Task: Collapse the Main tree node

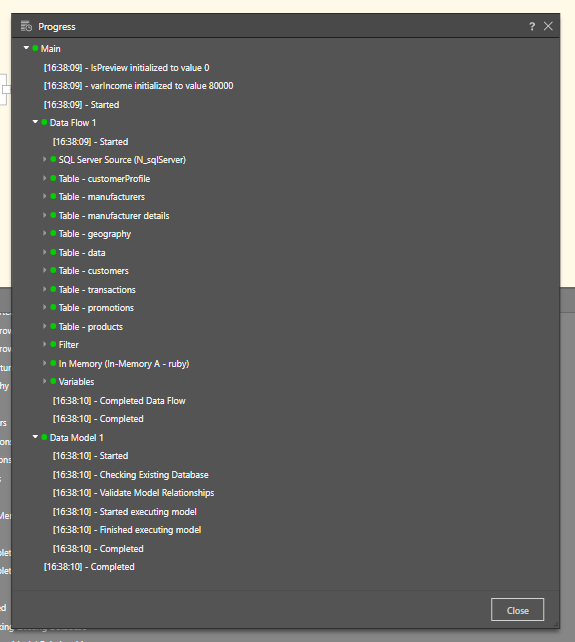Action: click(26, 48)
